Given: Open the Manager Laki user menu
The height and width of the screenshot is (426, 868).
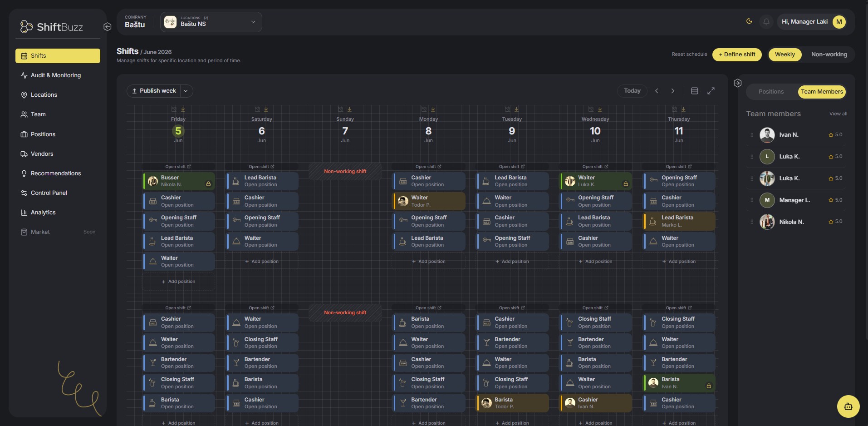Looking at the screenshot, I should click(813, 22).
